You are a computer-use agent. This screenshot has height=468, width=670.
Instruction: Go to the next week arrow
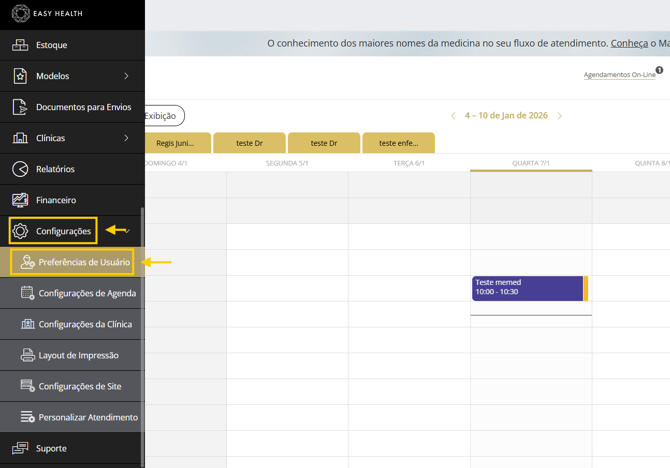point(560,116)
